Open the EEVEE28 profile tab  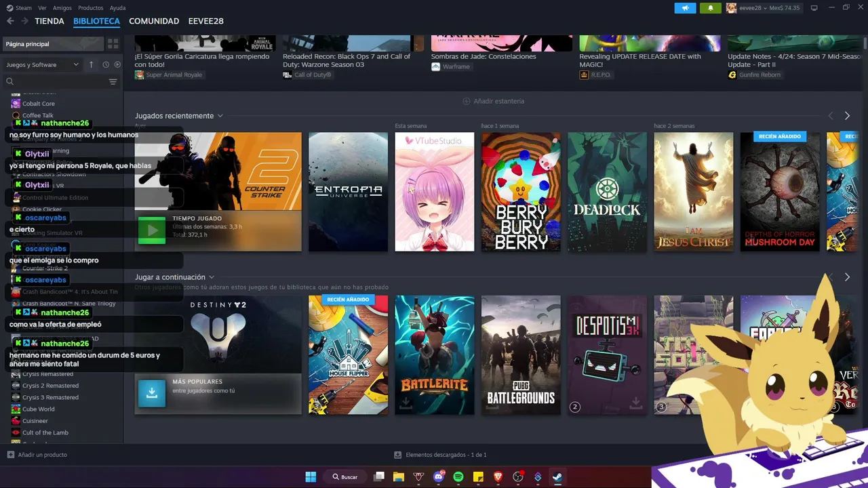click(205, 21)
